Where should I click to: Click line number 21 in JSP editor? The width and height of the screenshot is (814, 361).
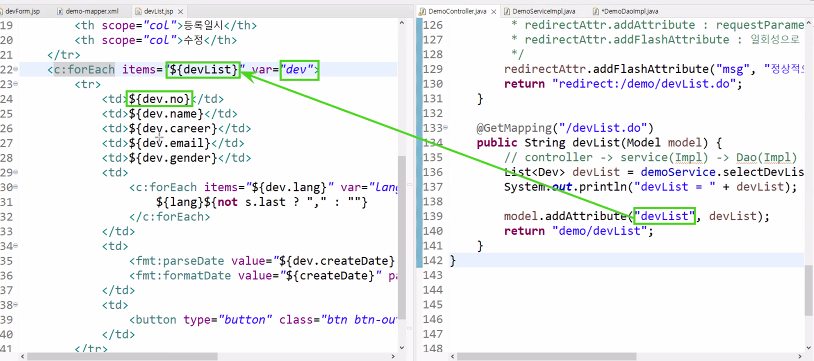6,55
